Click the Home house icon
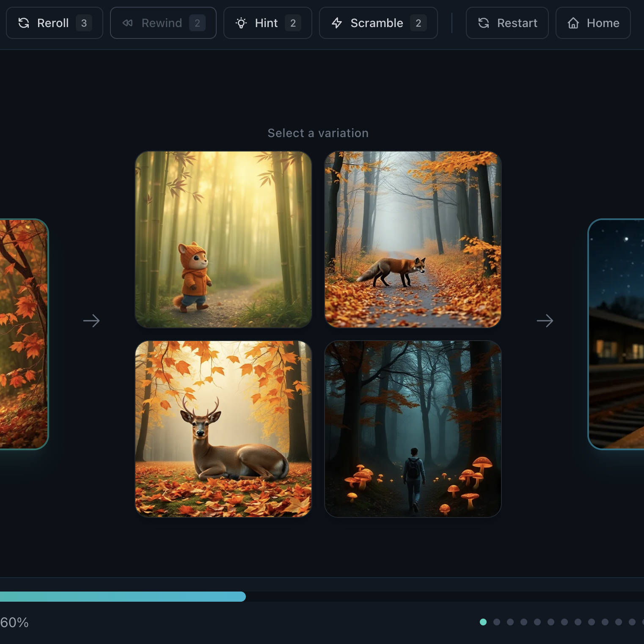This screenshot has height=644, width=644. point(573,23)
